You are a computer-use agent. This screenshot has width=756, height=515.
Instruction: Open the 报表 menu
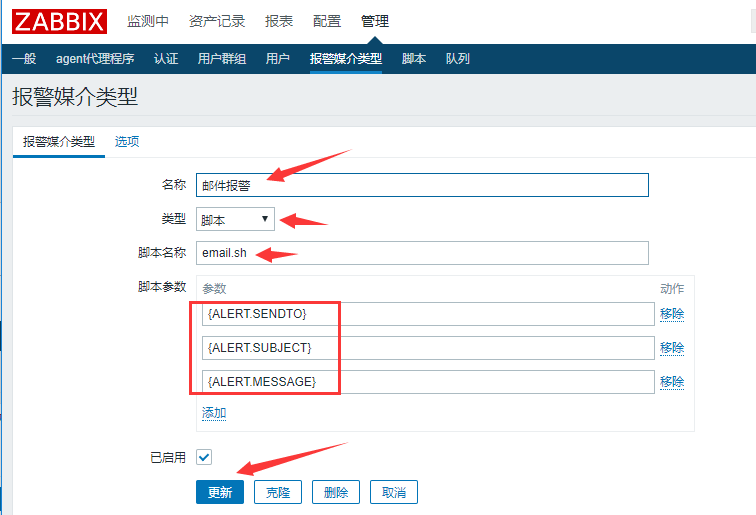click(x=279, y=21)
